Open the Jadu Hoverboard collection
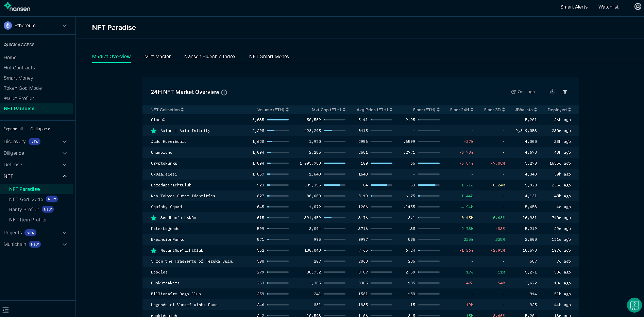Image resolution: width=644 pixels, height=317 pixels. [169, 141]
